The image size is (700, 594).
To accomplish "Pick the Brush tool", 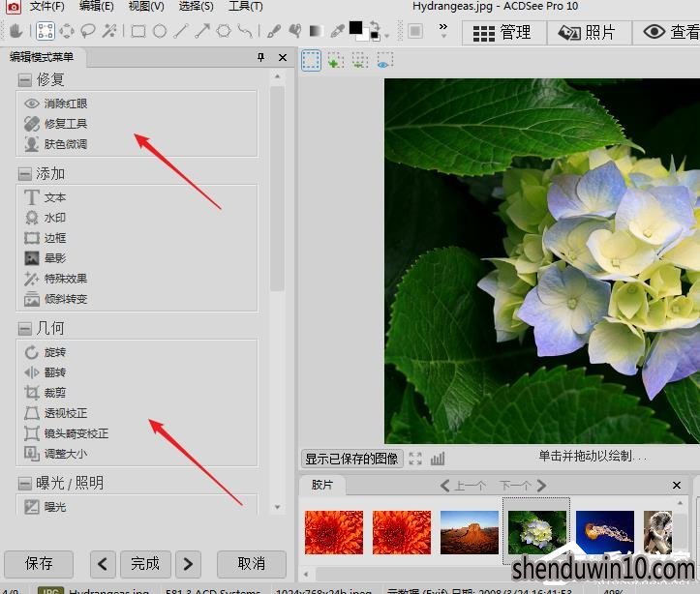I will 274,31.
